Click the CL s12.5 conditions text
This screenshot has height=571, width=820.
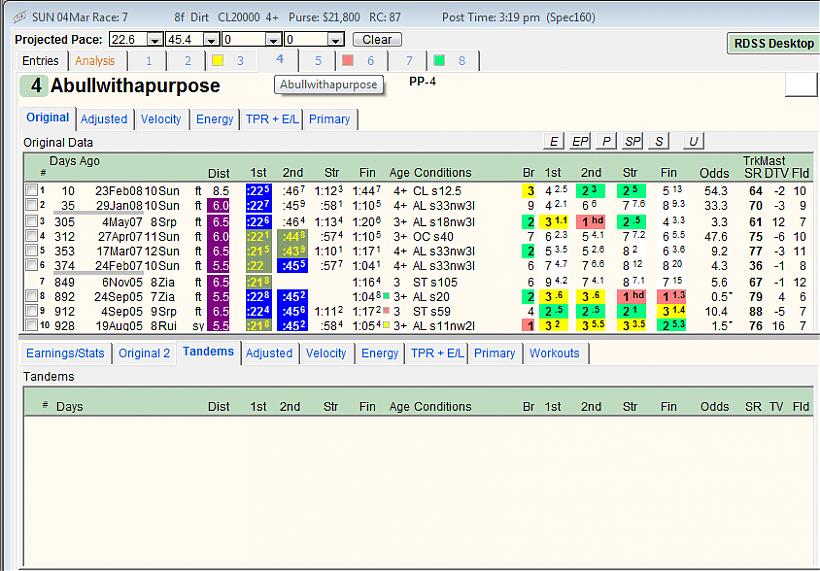437,191
